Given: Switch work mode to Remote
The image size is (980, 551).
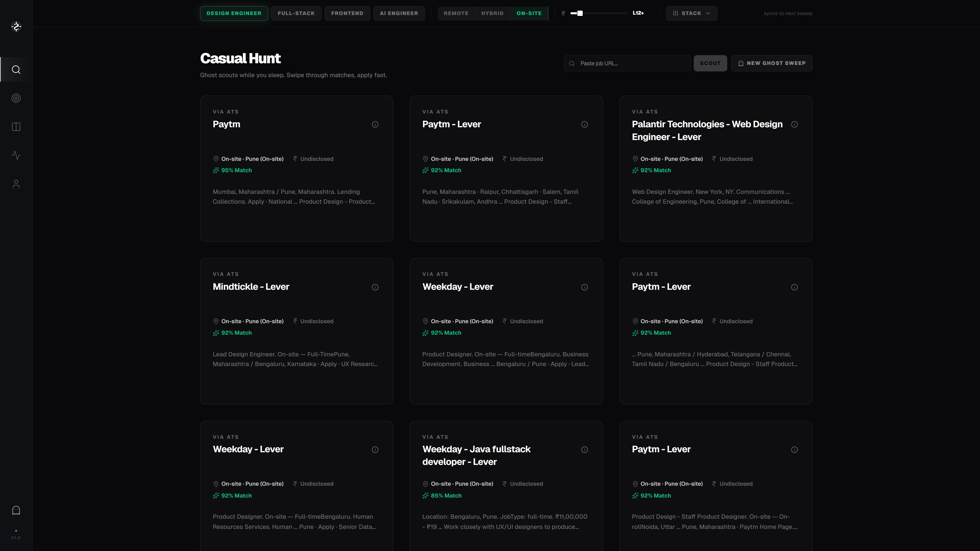Looking at the screenshot, I should [x=456, y=13].
